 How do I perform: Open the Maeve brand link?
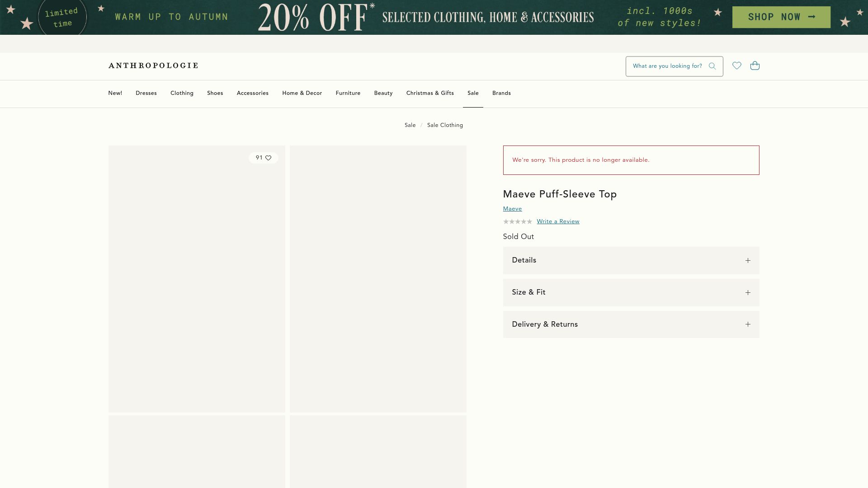pyautogui.click(x=512, y=209)
